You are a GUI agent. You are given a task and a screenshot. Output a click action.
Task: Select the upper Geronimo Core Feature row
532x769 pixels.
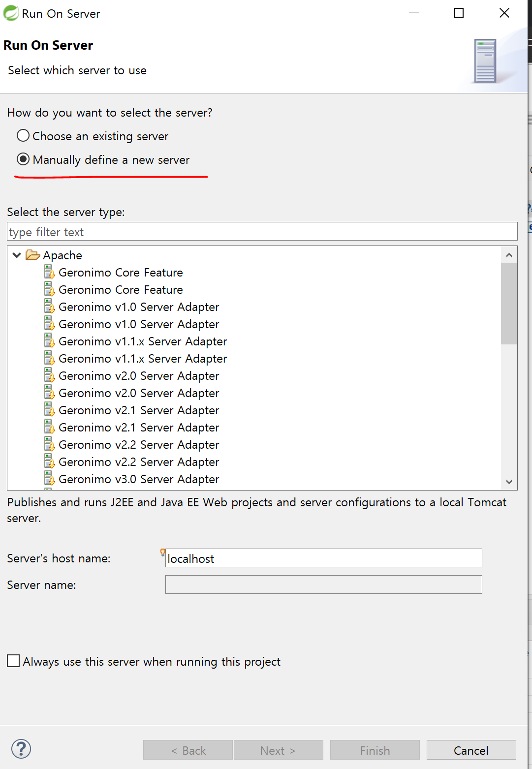[x=121, y=273]
